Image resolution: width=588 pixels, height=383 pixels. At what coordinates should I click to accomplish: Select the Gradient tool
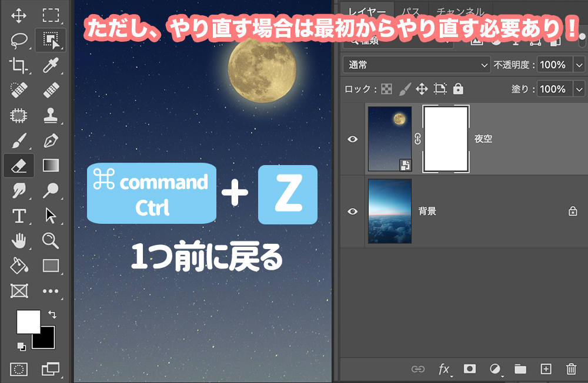point(51,165)
